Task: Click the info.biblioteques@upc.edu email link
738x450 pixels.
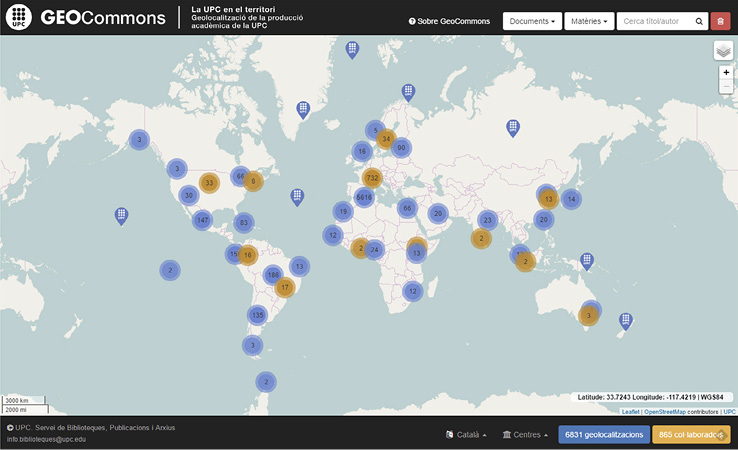Action: (46, 439)
